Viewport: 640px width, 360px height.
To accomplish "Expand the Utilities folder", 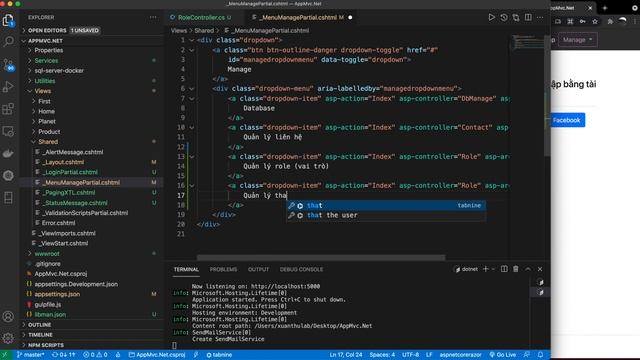I will click(30, 81).
